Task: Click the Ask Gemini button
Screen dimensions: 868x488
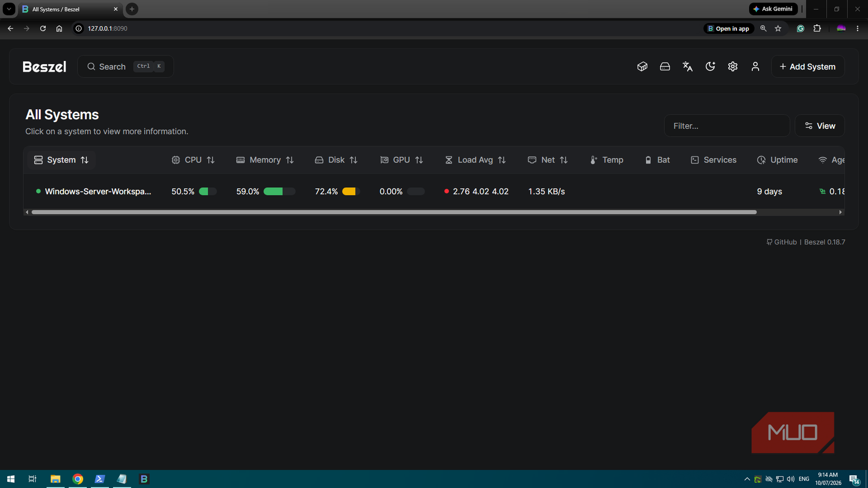Action: coord(773,9)
